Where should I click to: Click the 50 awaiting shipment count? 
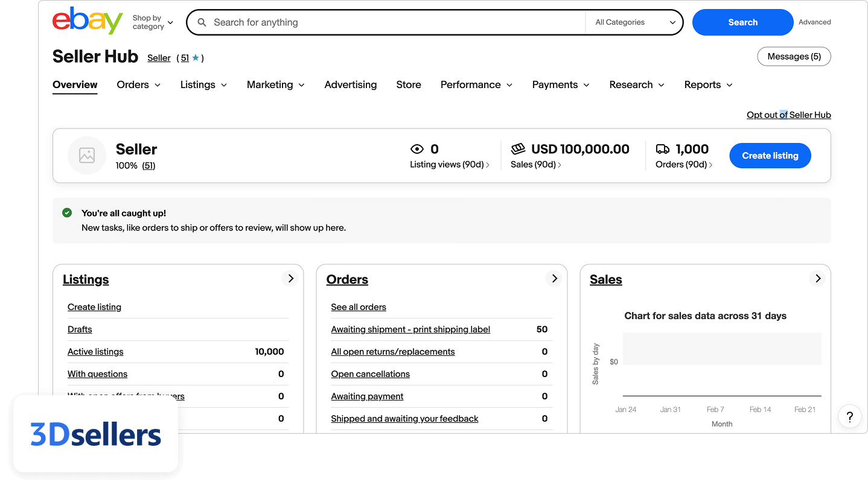click(x=542, y=329)
